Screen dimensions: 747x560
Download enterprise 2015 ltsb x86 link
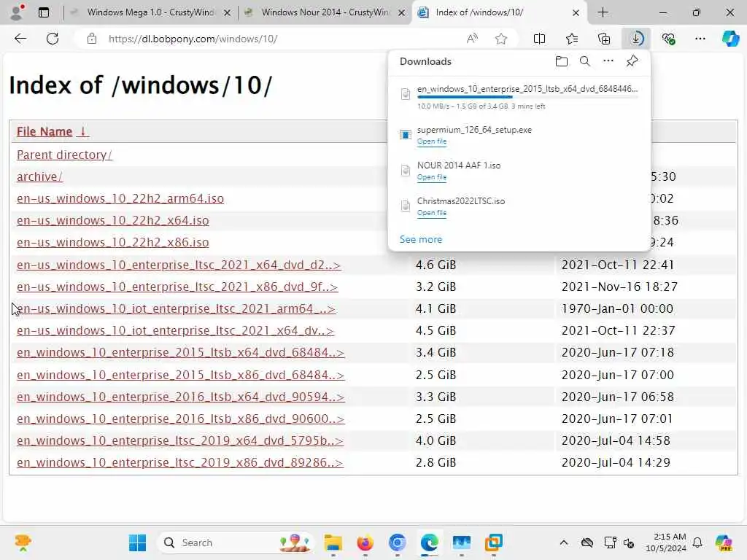[181, 375]
